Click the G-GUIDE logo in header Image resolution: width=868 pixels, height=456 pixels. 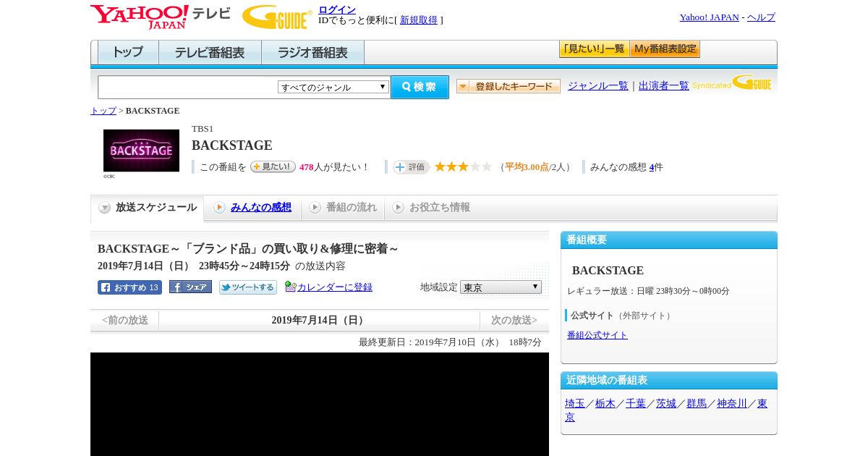click(277, 17)
